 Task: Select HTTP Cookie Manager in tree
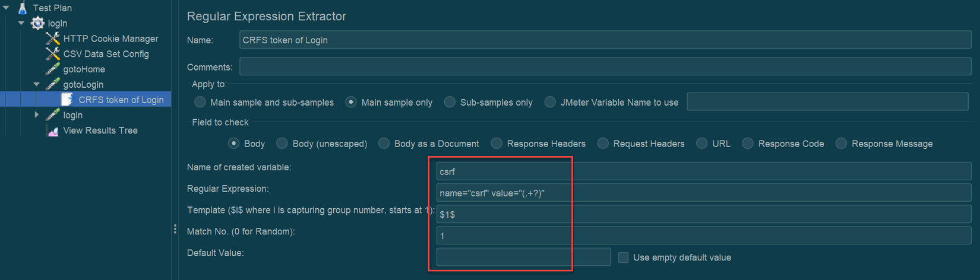tap(110, 39)
